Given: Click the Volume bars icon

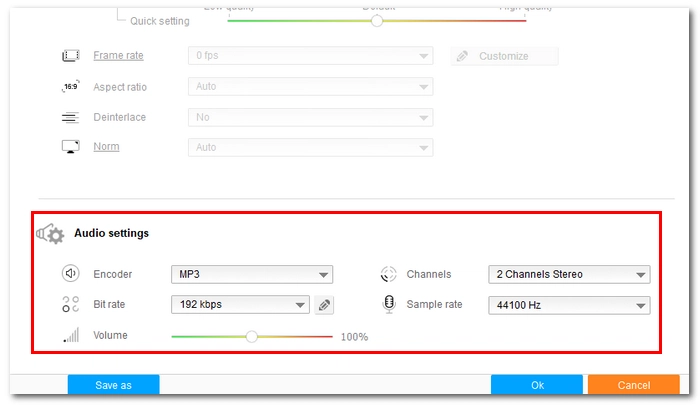Looking at the screenshot, I should (x=71, y=335).
